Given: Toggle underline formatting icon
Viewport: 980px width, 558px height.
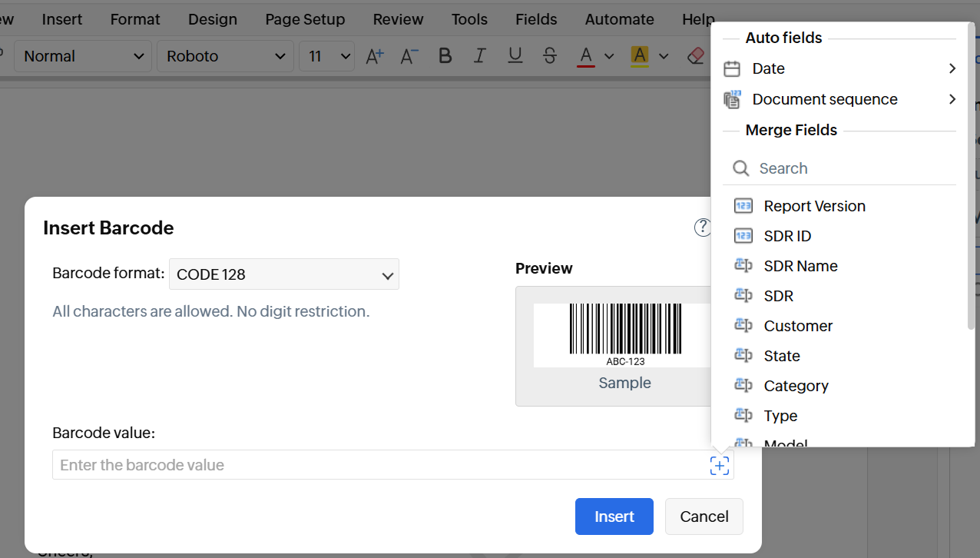Looking at the screenshot, I should pos(515,56).
